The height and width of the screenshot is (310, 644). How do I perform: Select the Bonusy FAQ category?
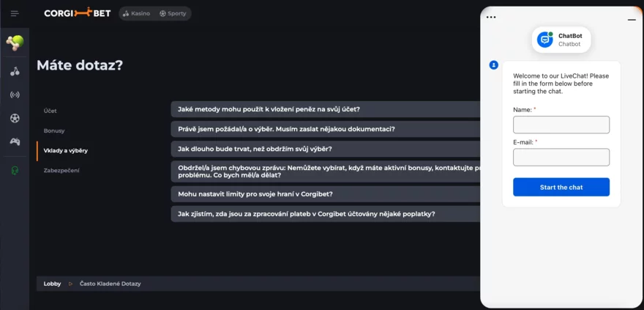pyautogui.click(x=54, y=130)
